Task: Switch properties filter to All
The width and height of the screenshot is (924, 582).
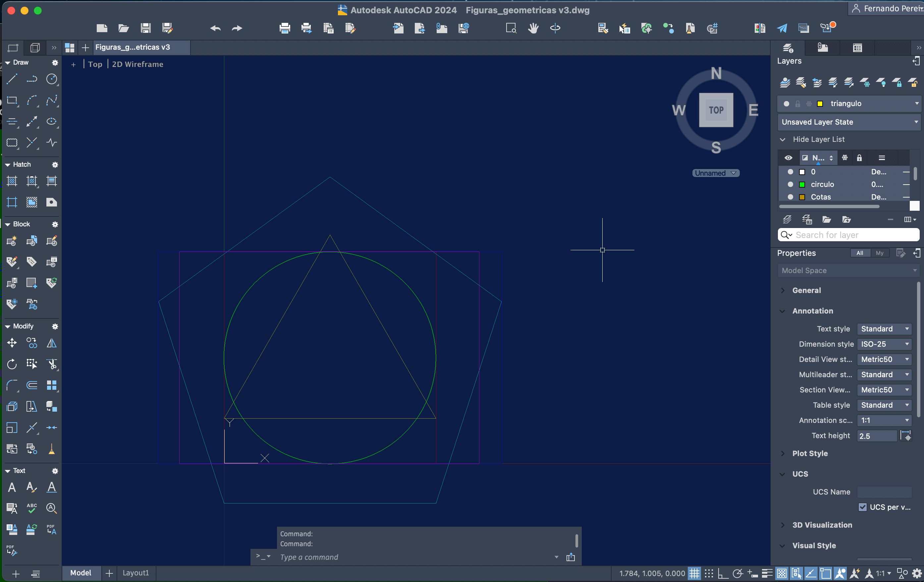Action: 859,253
